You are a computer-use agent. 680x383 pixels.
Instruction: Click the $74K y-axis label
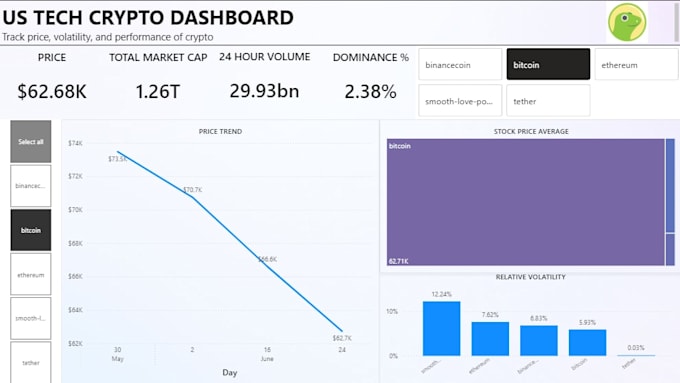75,143
